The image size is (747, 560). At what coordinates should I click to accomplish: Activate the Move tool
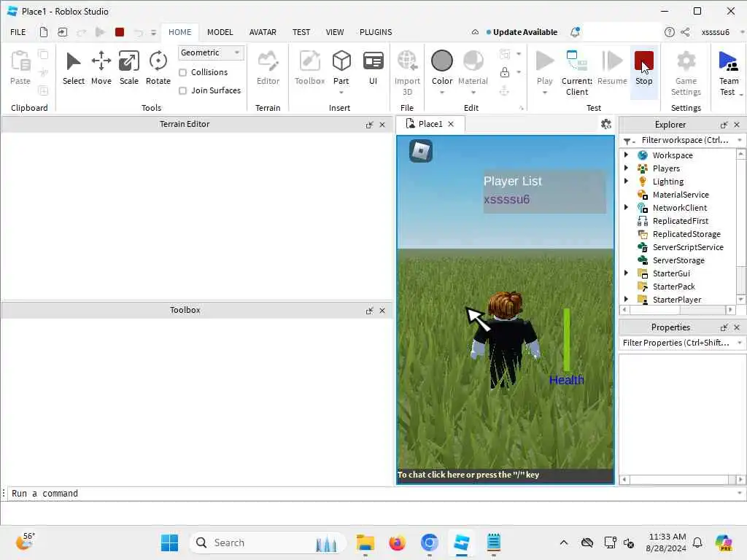click(x=101, y=68)
